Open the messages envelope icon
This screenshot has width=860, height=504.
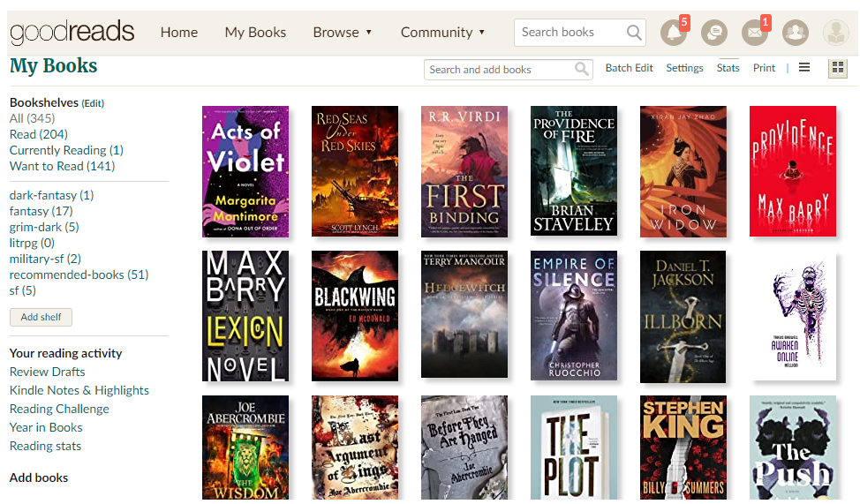pos(755,33)
